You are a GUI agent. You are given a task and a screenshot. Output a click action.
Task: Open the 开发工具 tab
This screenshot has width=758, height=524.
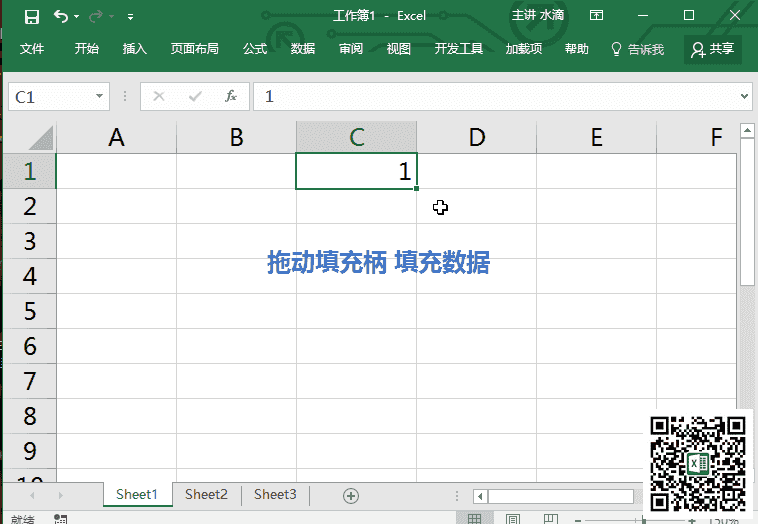[x=458, y=48]
